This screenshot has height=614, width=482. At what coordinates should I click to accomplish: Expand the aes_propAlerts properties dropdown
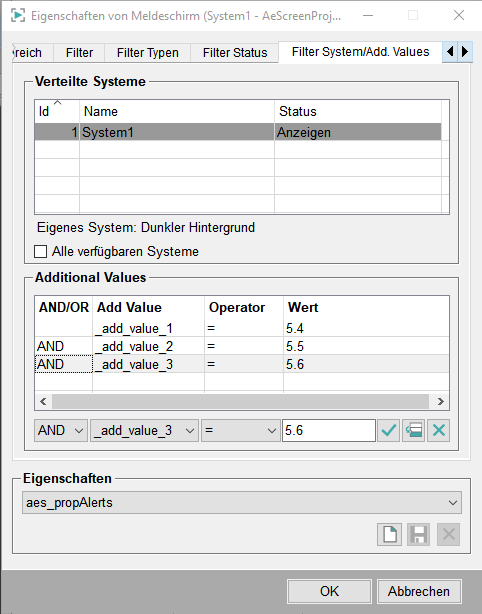pos(242,502)
